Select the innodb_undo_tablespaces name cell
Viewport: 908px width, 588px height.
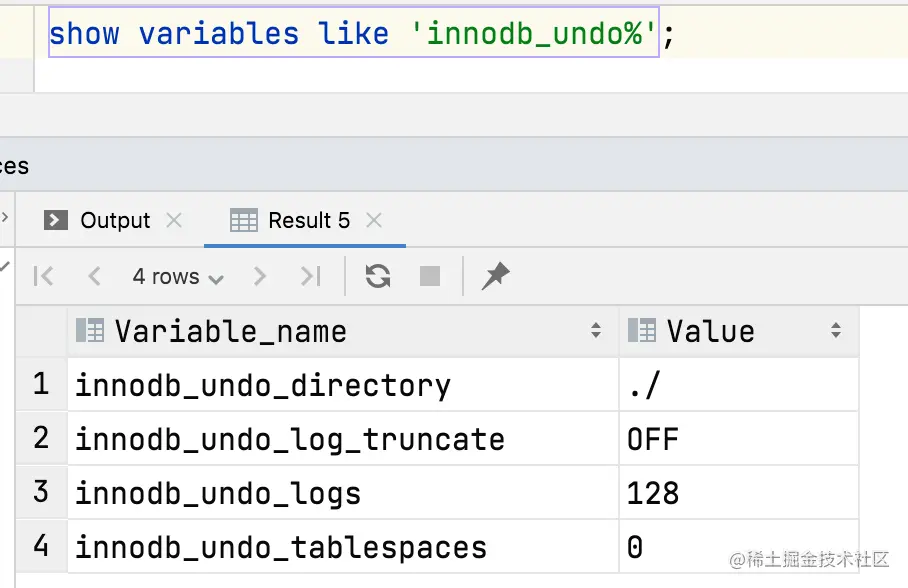coord(280,547)
